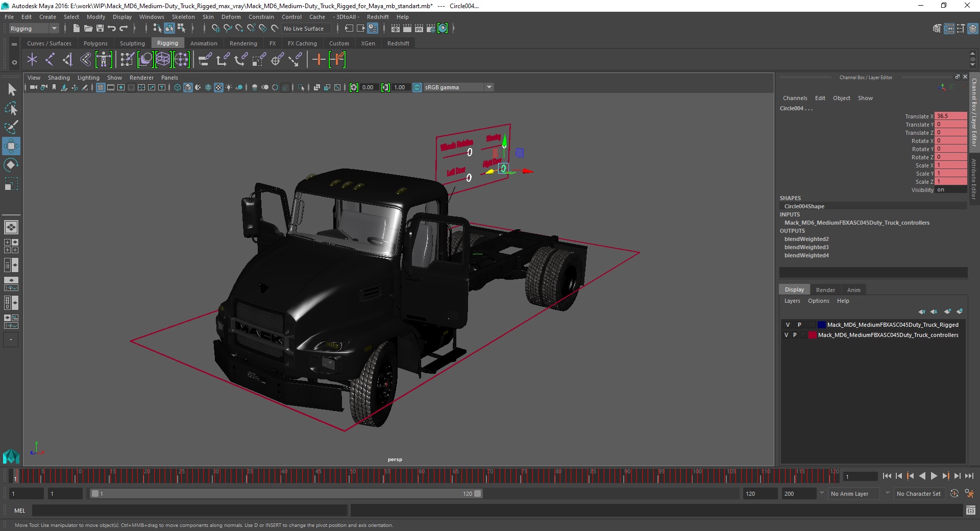Click the Auto keyframe toggle icon

tap(954, 494)
